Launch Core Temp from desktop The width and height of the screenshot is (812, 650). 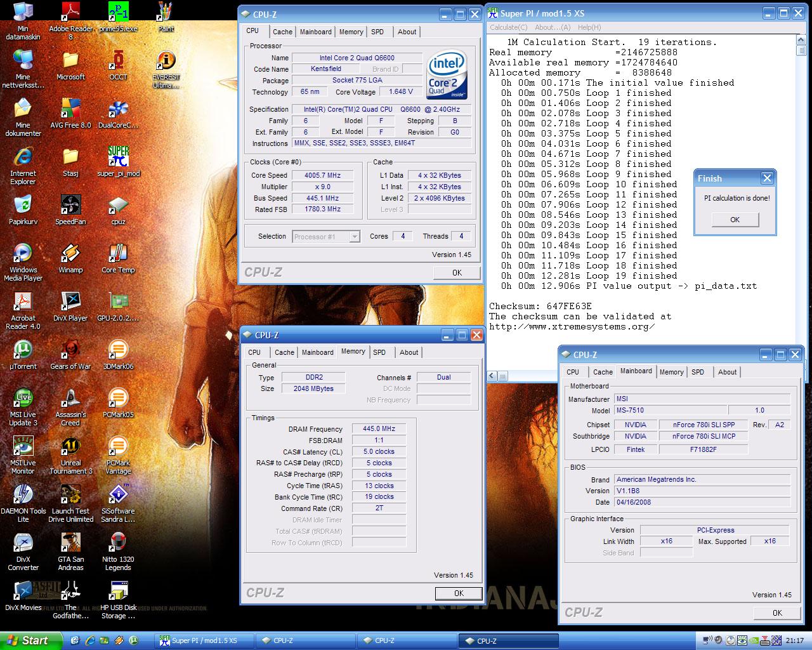pyautogui.click(x=118, y=258)
